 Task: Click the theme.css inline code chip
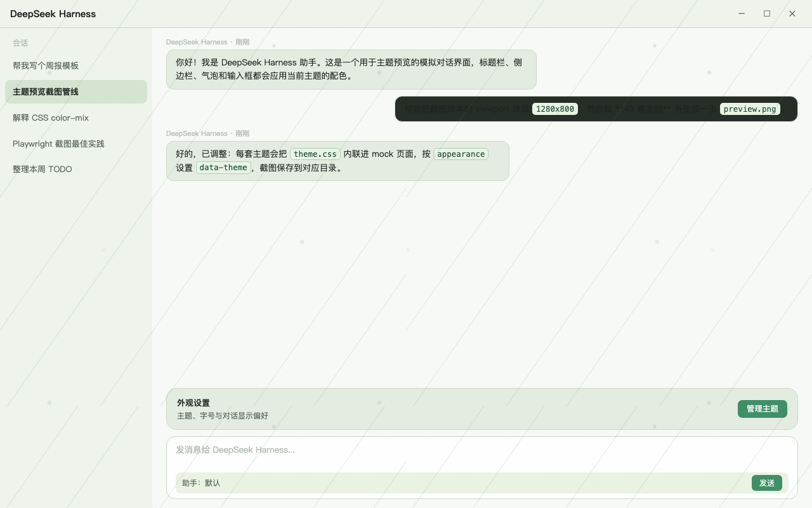315,154
